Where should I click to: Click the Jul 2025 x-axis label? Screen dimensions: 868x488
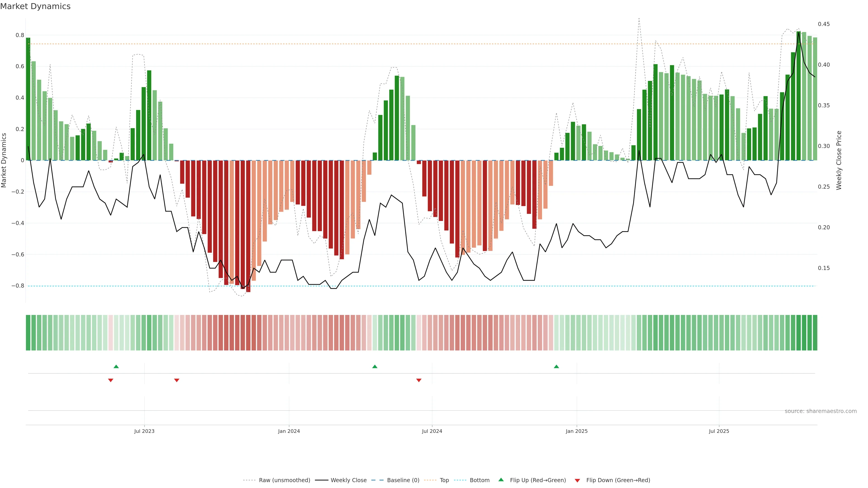(719, 431)
